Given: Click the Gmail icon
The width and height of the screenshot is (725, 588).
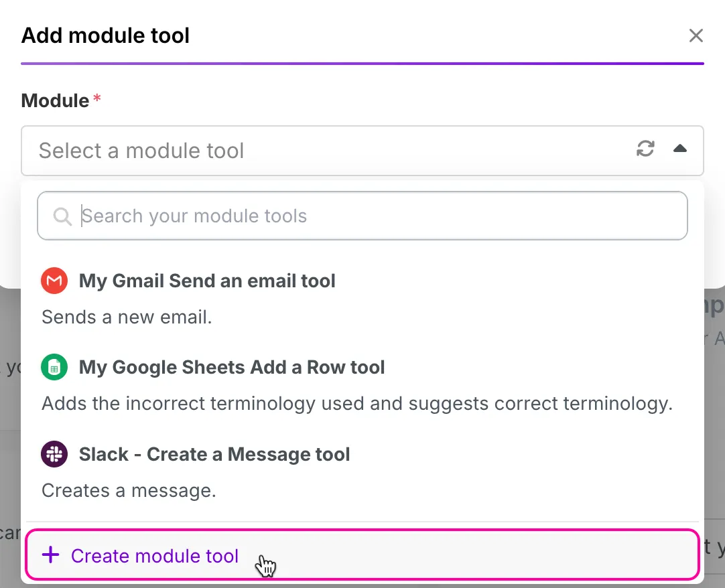Looking at the screenshot, I should point(54,281).
